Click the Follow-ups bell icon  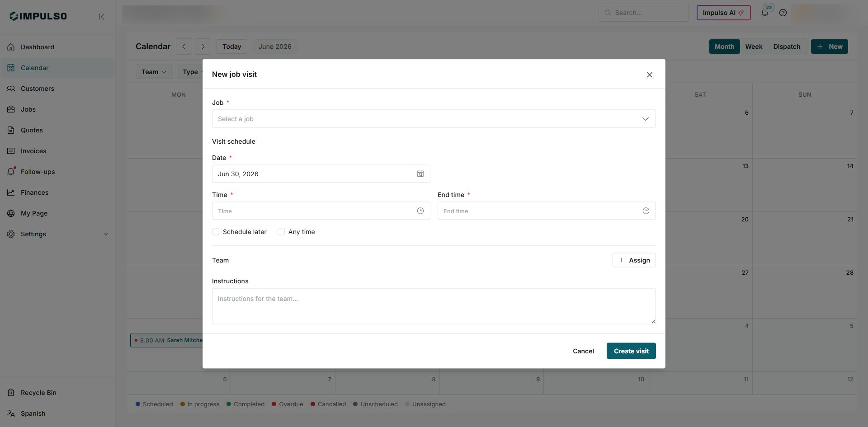tap(11, 172)
